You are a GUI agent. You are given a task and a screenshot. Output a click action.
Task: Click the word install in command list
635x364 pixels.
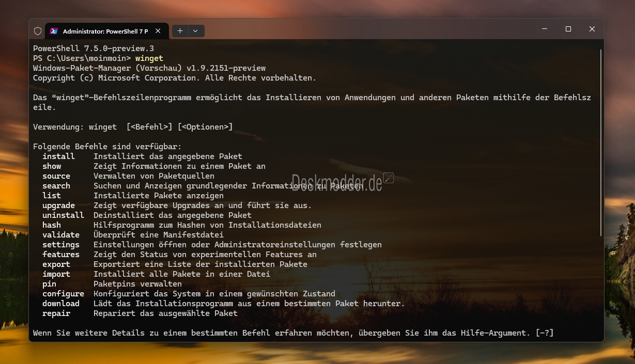pyautogui.click(x=58, y=156)
